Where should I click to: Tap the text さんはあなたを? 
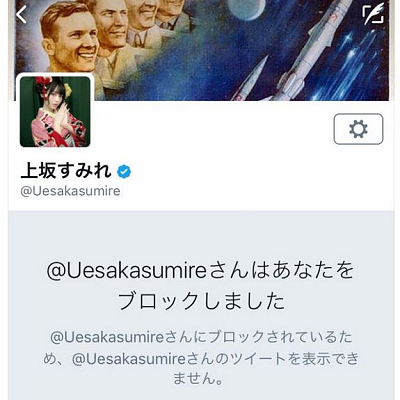[x=281, y=271]
